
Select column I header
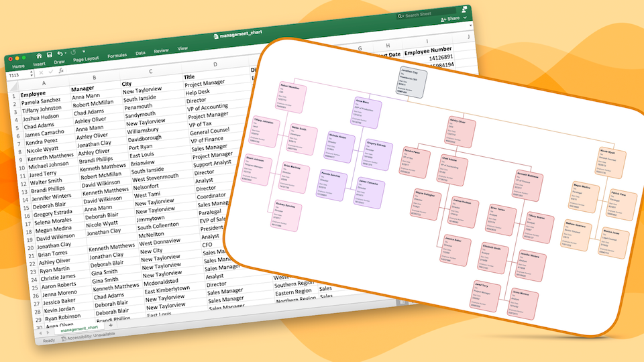(427, 41)
